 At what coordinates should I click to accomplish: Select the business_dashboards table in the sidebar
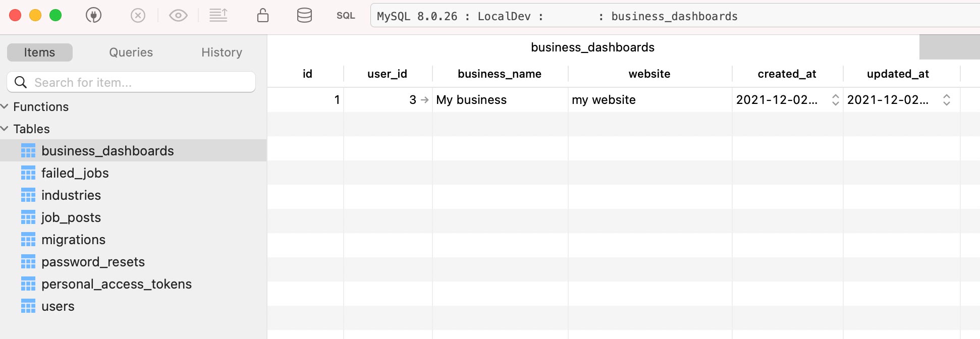(x=133, y=150)
